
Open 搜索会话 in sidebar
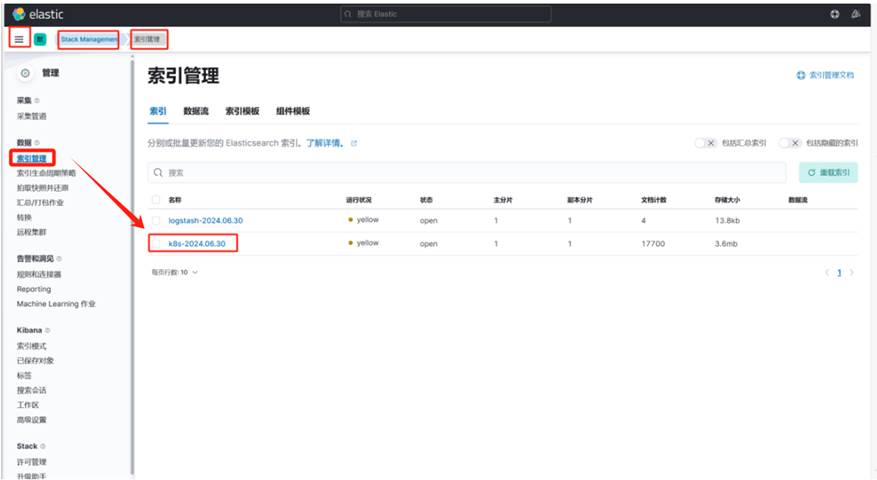point(31,390)
